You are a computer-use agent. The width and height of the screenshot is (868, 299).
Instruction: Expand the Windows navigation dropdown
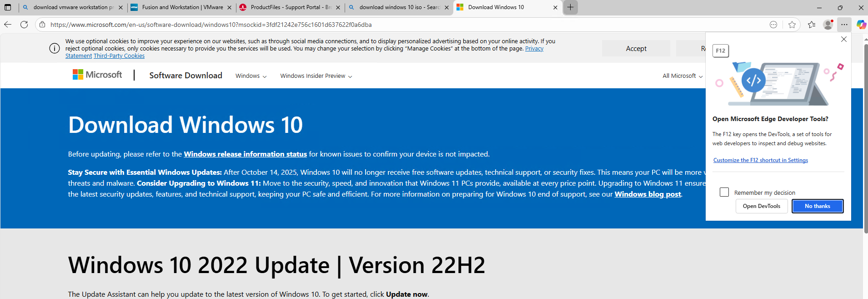click(x=251, y=76)
